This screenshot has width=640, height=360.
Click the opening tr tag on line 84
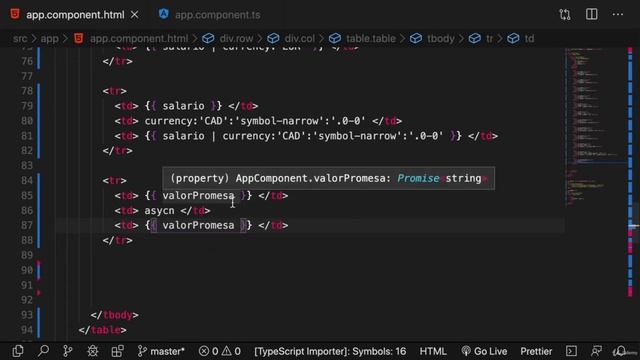(114, 180)
